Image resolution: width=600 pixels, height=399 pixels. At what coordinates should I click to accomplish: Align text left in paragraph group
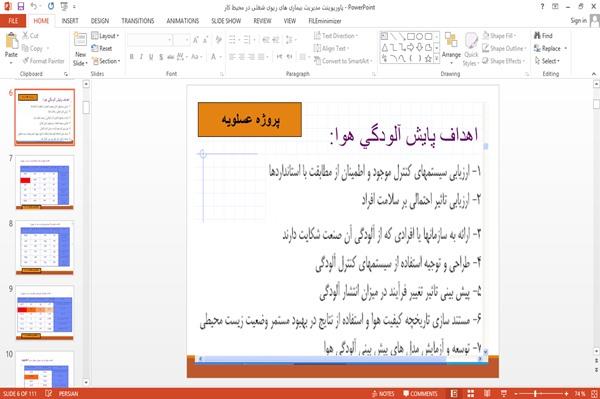coord(232,57)
